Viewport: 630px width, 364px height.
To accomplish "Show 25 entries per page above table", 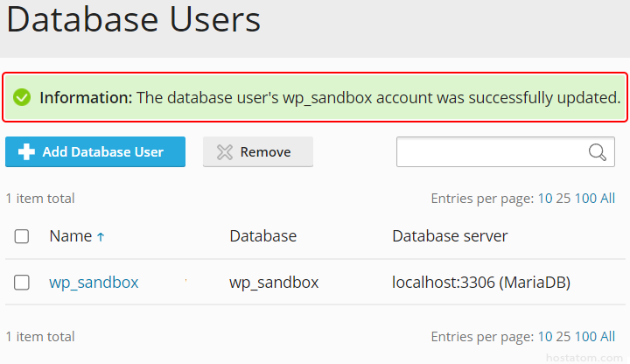I will 563,199.
